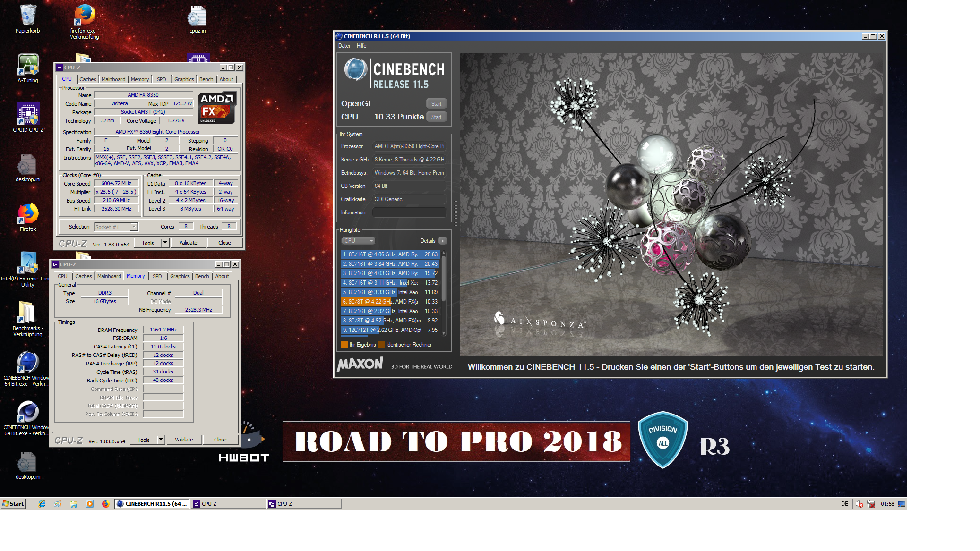Open CPUID CPU-Z desktop shortcut
Viewport: 980px width, 551px height.
[28, 118]
